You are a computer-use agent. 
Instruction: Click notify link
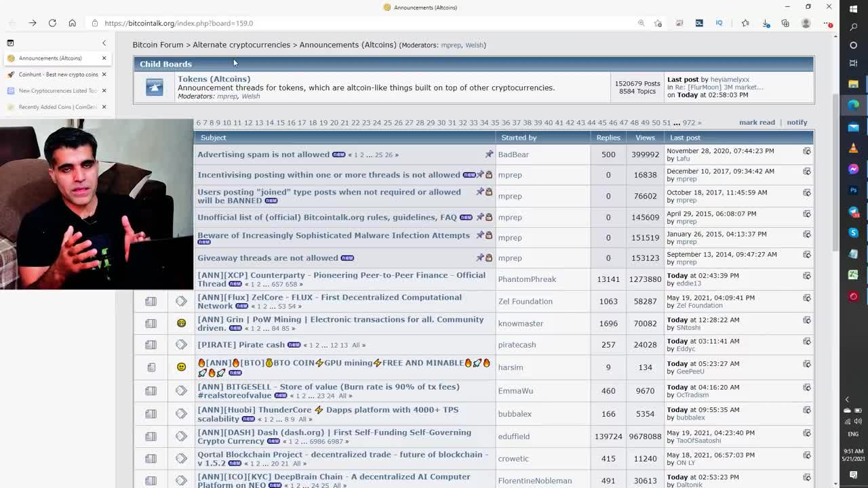(x=797, y=123)
